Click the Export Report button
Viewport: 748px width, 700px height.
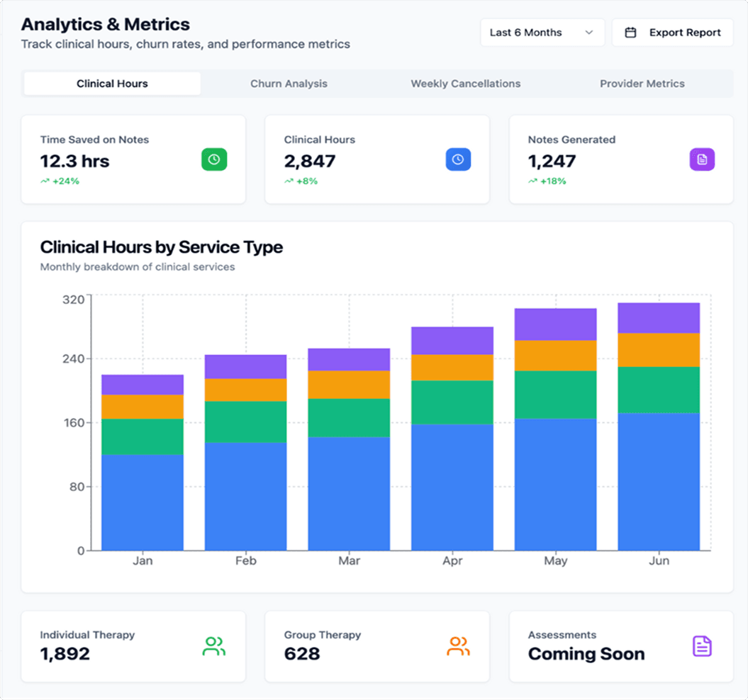(673, 33)
